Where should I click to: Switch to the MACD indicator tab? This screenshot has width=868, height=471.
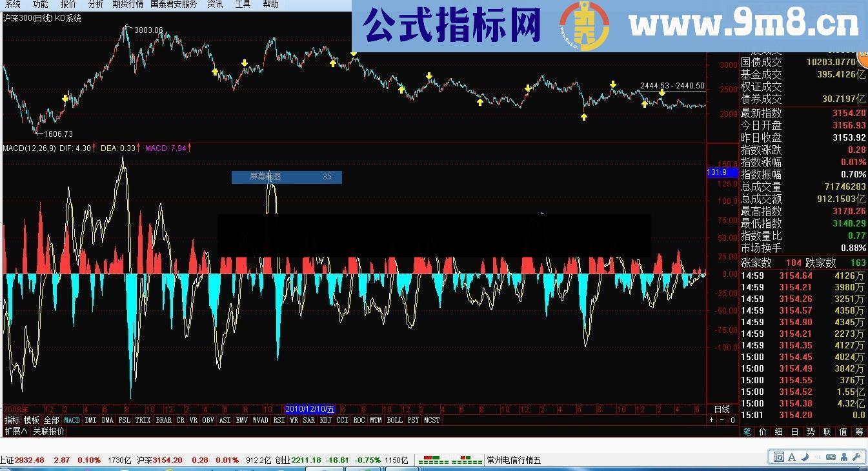72,420
